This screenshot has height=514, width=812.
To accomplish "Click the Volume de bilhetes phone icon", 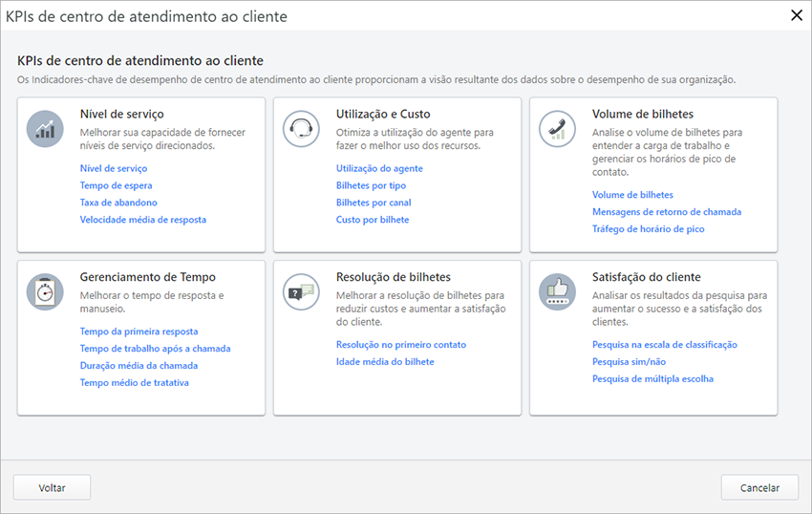I will (557, 128).
